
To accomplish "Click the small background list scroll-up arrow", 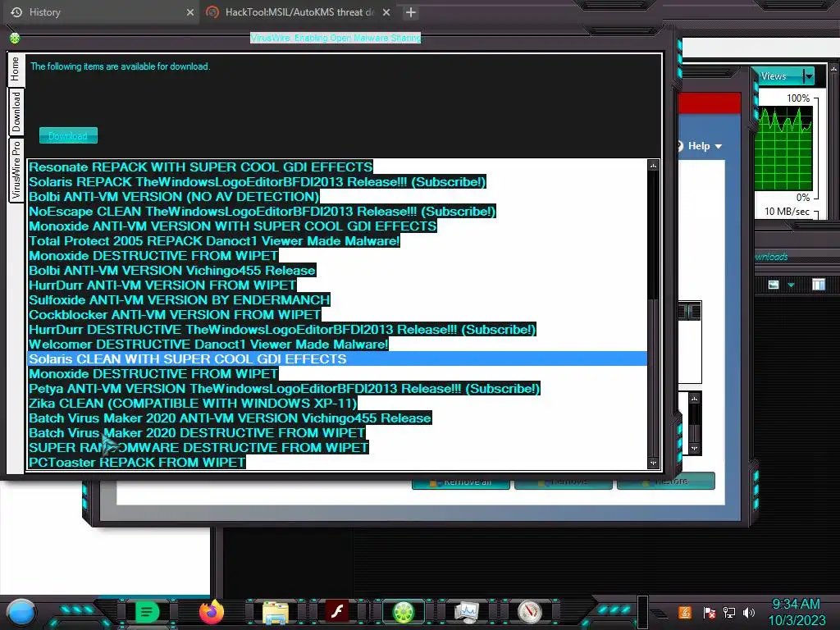I will 694,399.
